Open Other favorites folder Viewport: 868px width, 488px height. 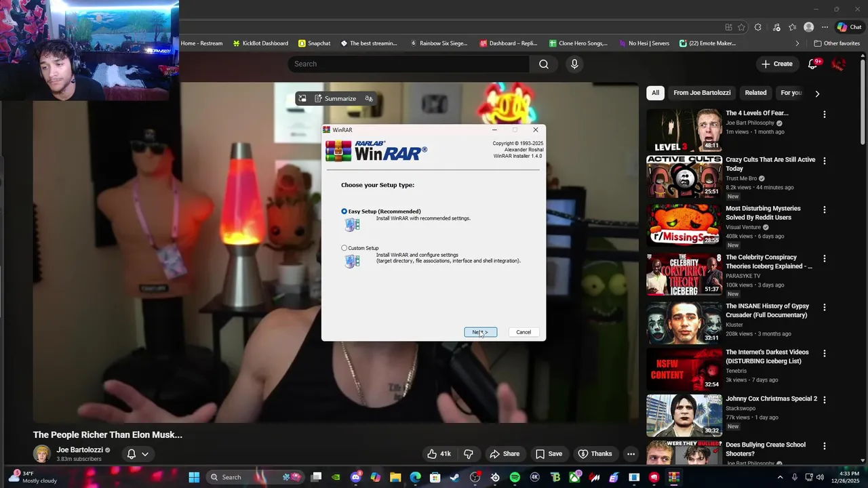(x=837, y=43)
